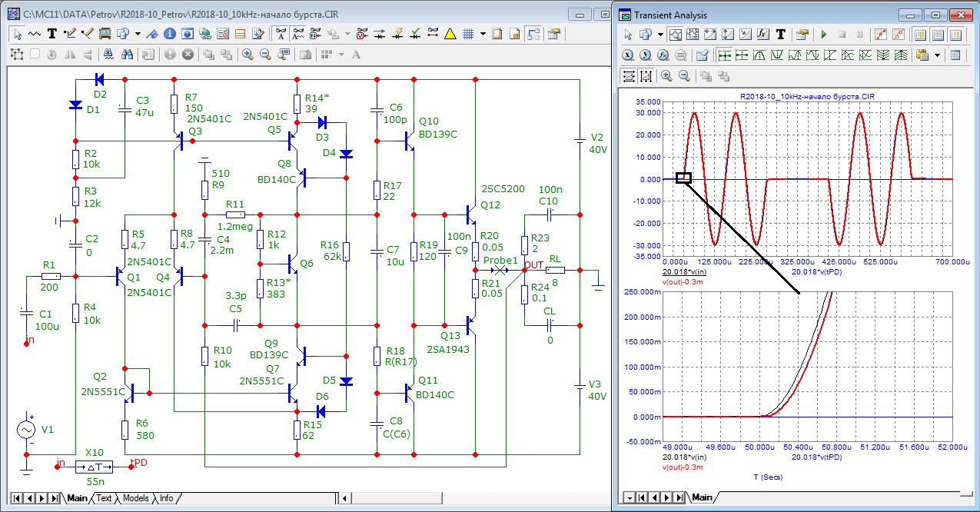Expand the clipboard dropdown arrow in Transient Analysis toolbar

pos(937,55)
